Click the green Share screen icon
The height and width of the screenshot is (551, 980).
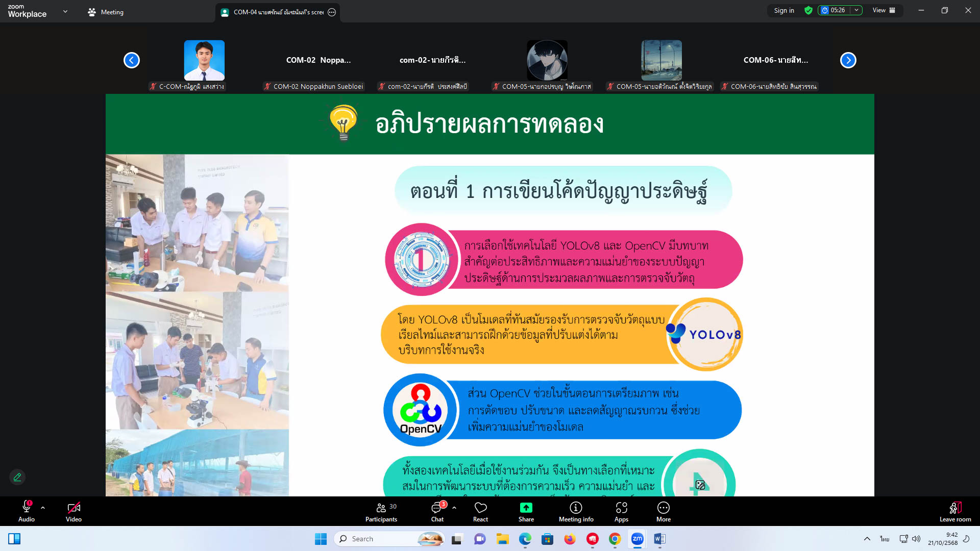point(526,508)
